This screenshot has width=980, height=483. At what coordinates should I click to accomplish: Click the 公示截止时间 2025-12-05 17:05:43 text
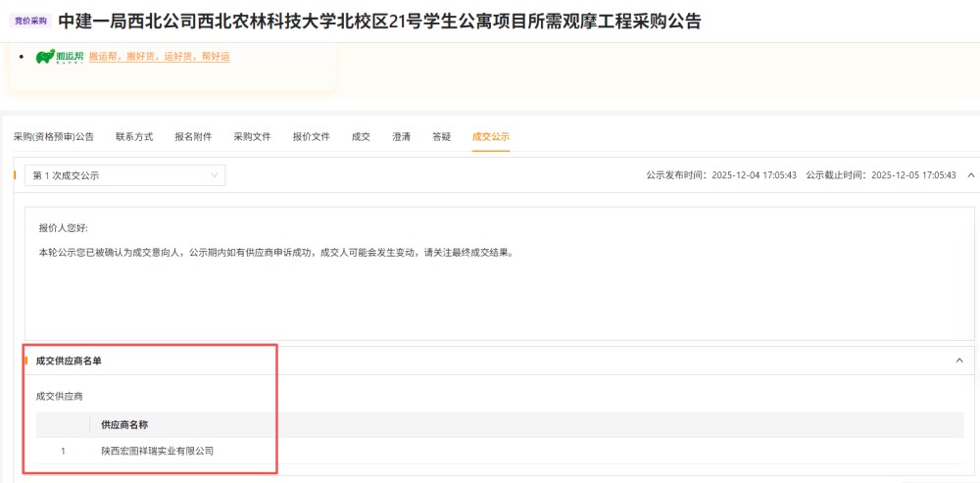click(881, 175)
